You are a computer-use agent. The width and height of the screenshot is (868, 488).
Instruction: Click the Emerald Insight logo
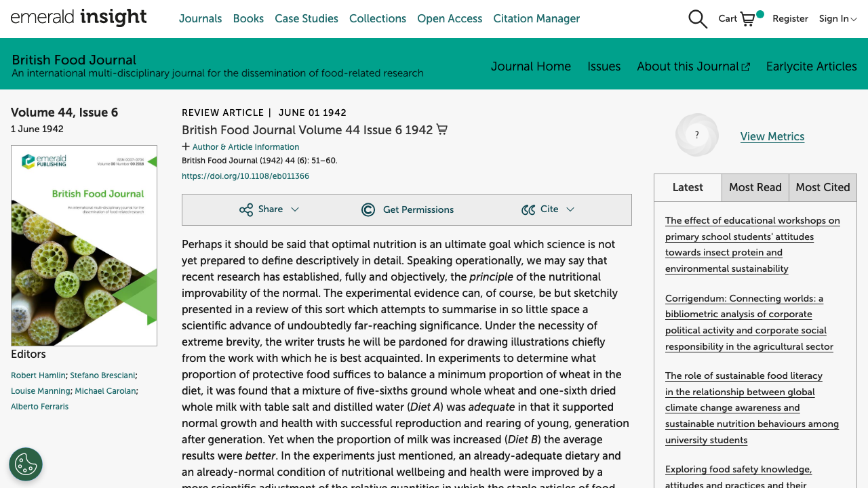tap(79, 18)
